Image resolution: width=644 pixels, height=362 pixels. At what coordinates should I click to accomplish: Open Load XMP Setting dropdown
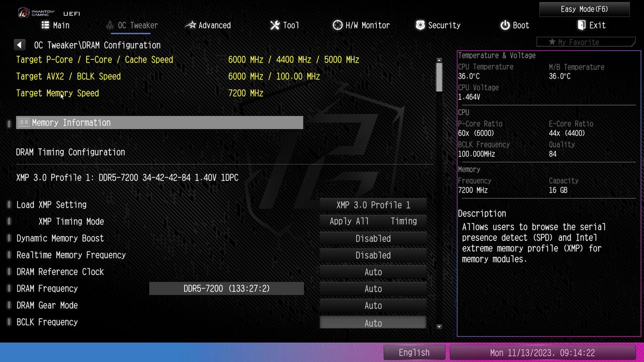point(373,205)
